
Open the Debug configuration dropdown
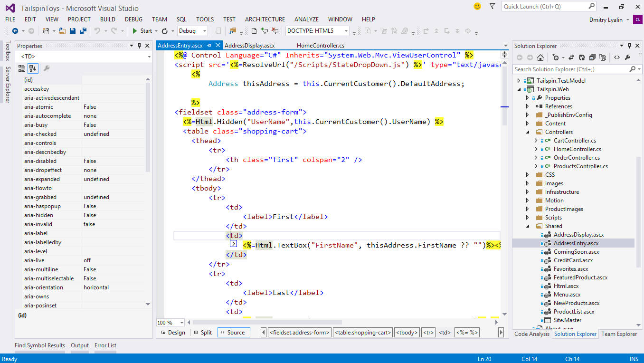(205, 31)
